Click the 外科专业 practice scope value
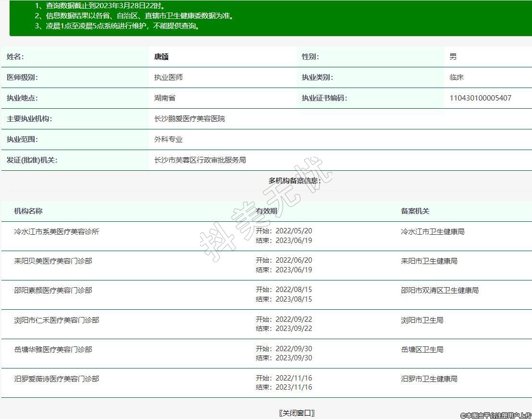The width and height of the screenshot is (532, 419). click(x=168, y=140)
